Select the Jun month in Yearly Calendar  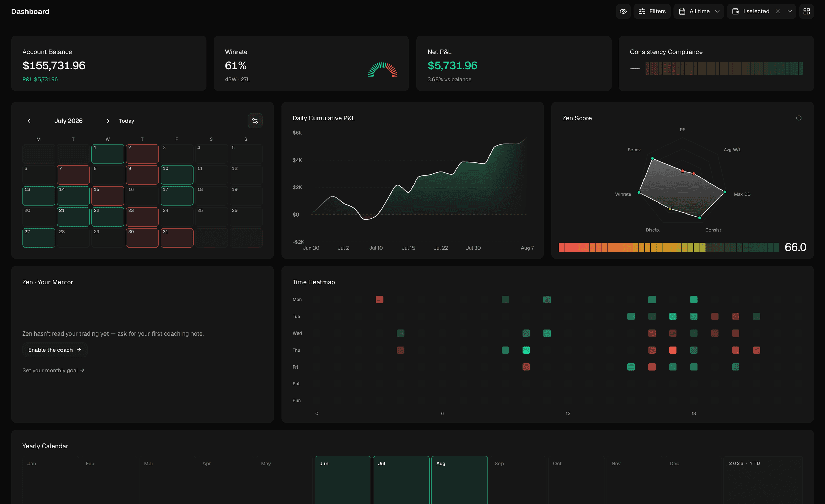(x=343, y=480)
